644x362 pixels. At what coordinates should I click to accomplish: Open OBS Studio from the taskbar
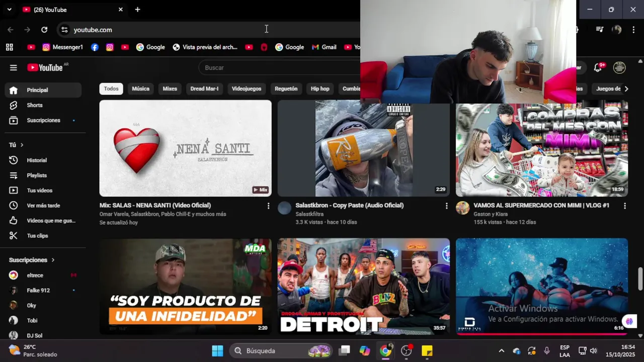pyautogui.click(x=407, y=350)
